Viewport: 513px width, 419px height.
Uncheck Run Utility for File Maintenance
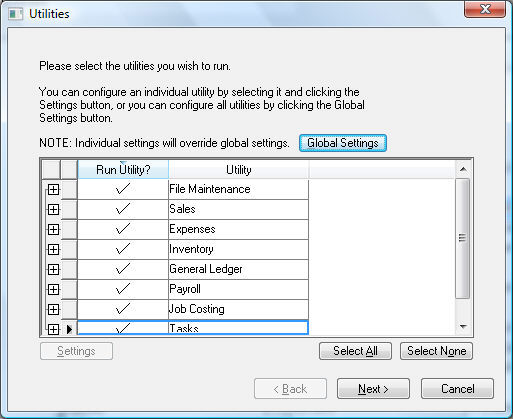point(123,189)
